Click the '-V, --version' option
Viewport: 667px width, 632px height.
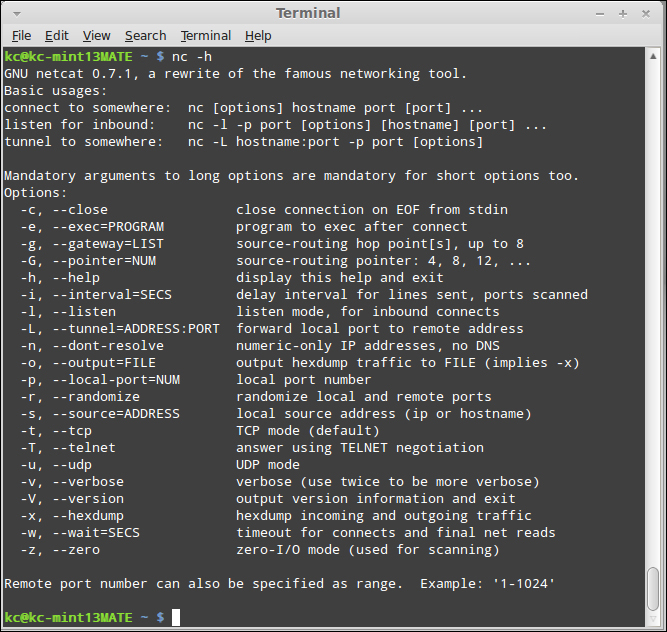[72, 499]
